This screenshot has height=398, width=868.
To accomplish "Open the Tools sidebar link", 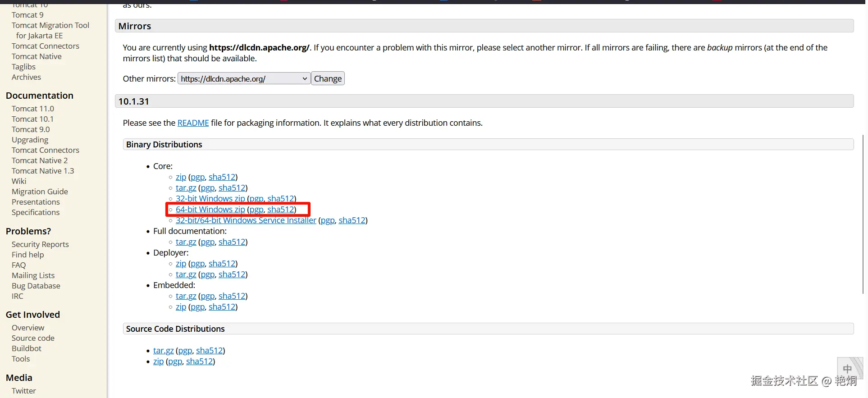I will pyautogui.click(x=21, y=359).
